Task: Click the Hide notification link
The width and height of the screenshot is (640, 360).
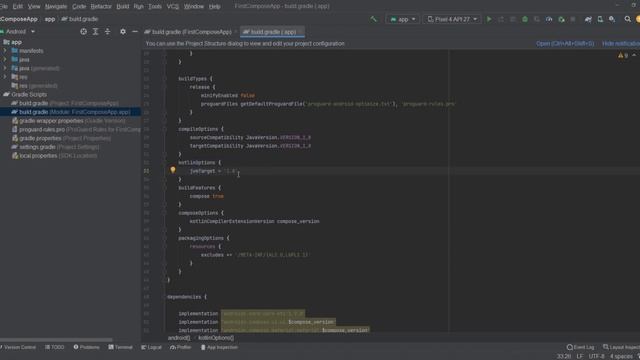Action: point(621,44)
